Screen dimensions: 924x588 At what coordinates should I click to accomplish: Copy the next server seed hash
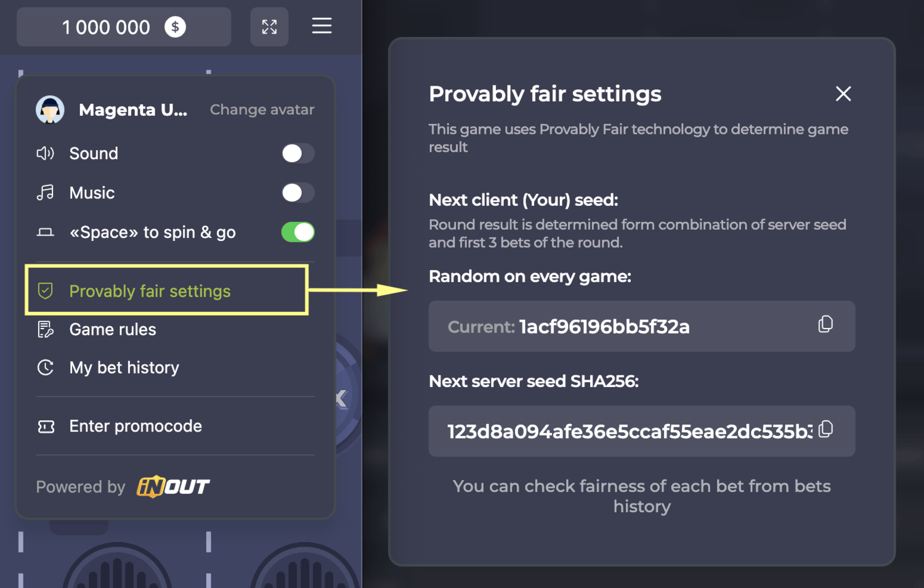(825, 429)
